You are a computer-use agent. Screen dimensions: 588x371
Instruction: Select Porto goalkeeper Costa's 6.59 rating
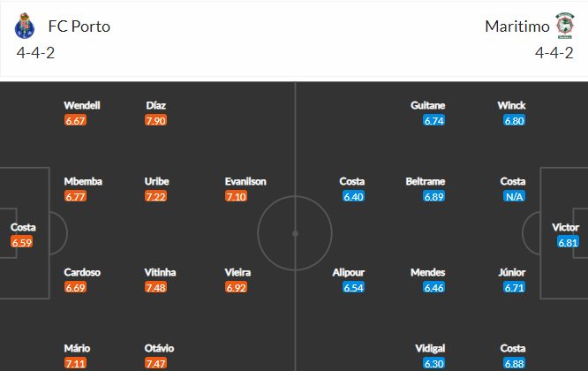point(22,242)
